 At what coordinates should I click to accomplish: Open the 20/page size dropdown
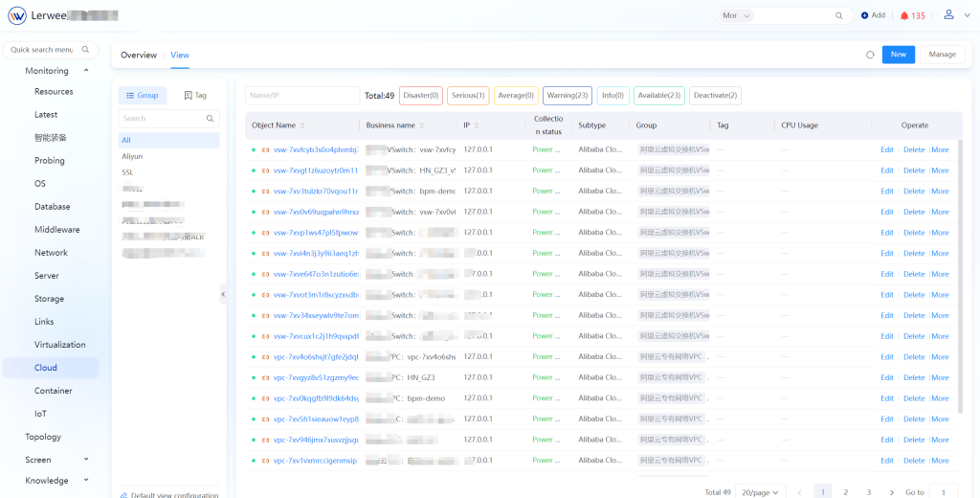coord(762,492)
